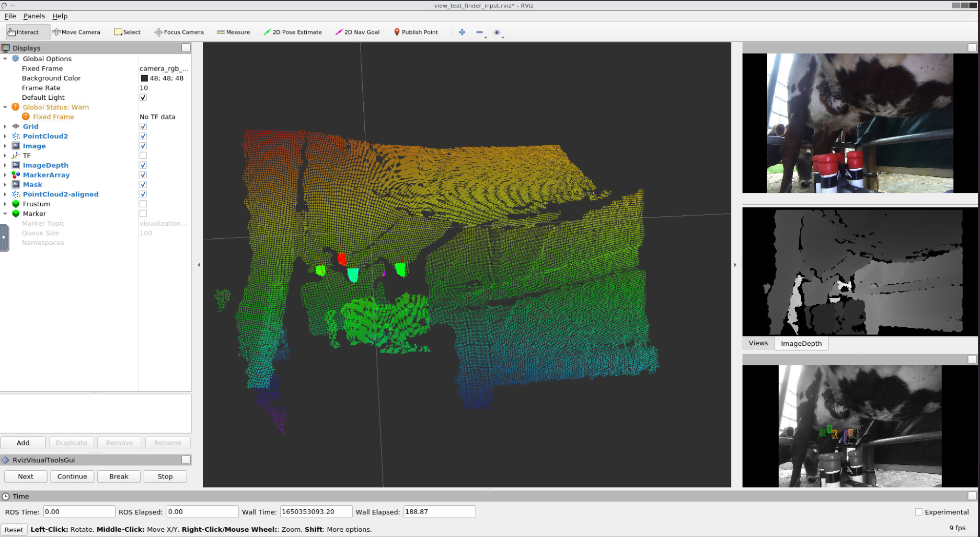Screen dimensions: 980x537
Task: Expand the Mask display node
Action: (x=5, y=184)
